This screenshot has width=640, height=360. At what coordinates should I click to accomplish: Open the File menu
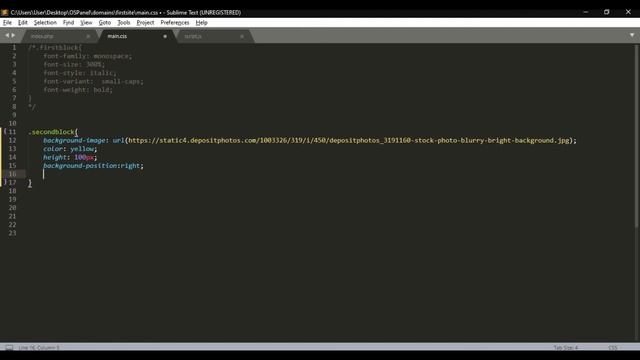(x=7, y=22)
